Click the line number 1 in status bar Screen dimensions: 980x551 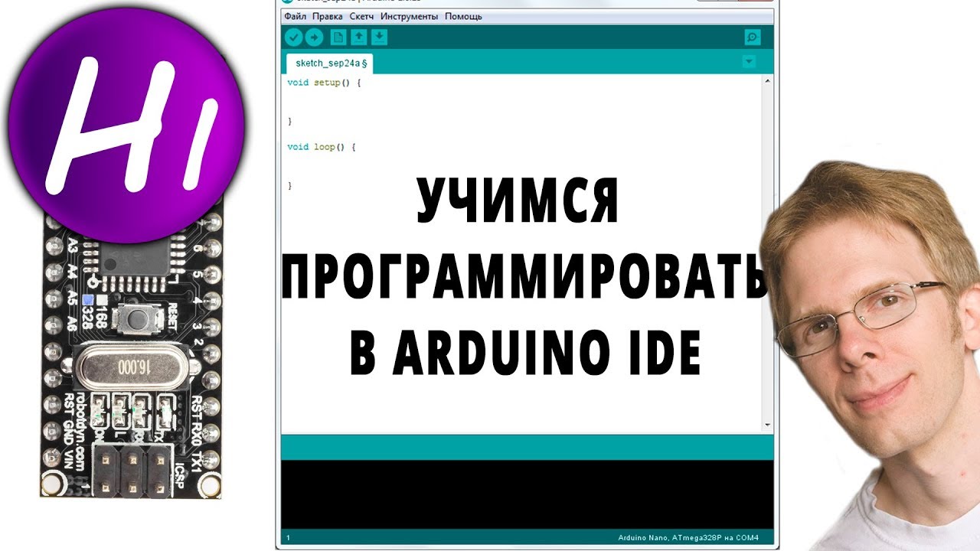288,538
